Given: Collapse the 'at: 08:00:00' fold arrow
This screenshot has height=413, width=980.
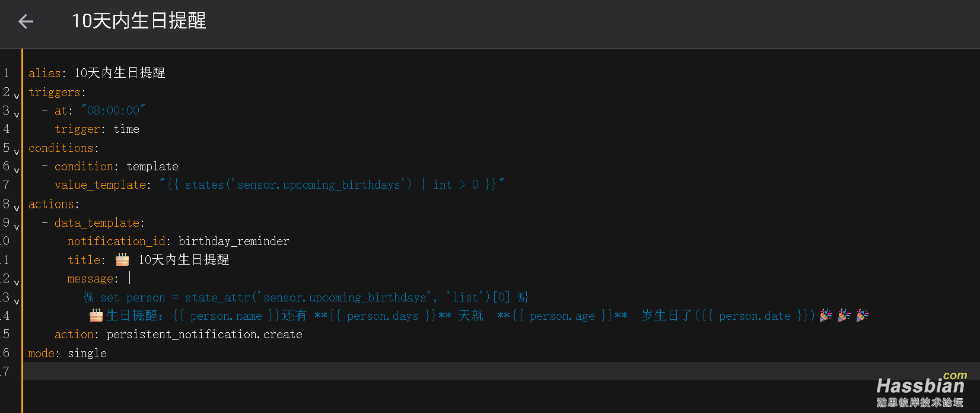Looking at the screenshot, I should [x=17, y=114].
